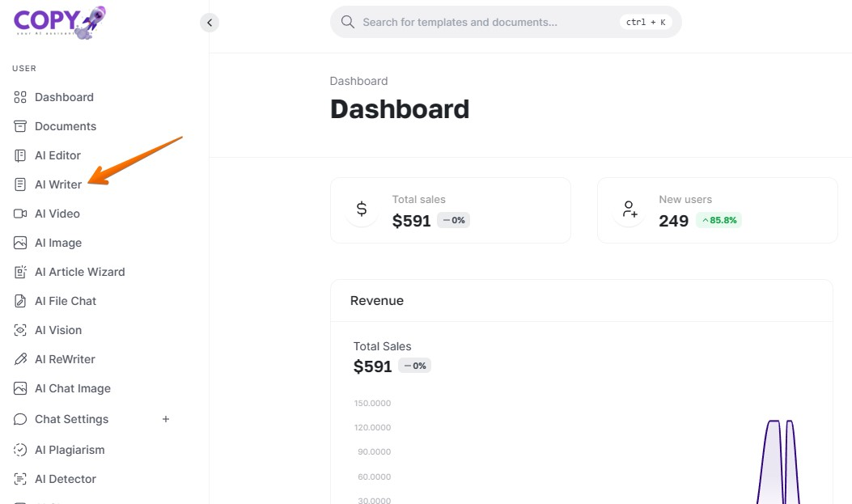852x504 pixels.
Task: Click the New users stat card
Action: coord(717,210)
